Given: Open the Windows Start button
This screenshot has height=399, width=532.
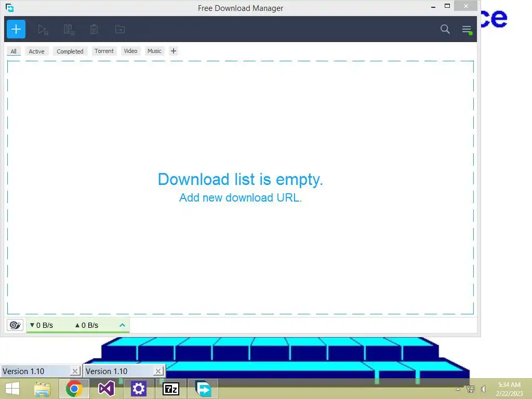Looking at the screenshot, I should (x=12, y=389).
